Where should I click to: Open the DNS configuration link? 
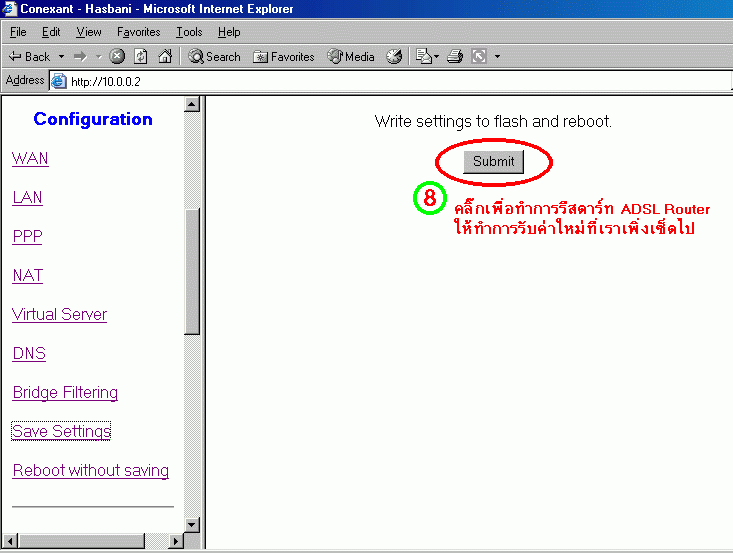point(29,353)
